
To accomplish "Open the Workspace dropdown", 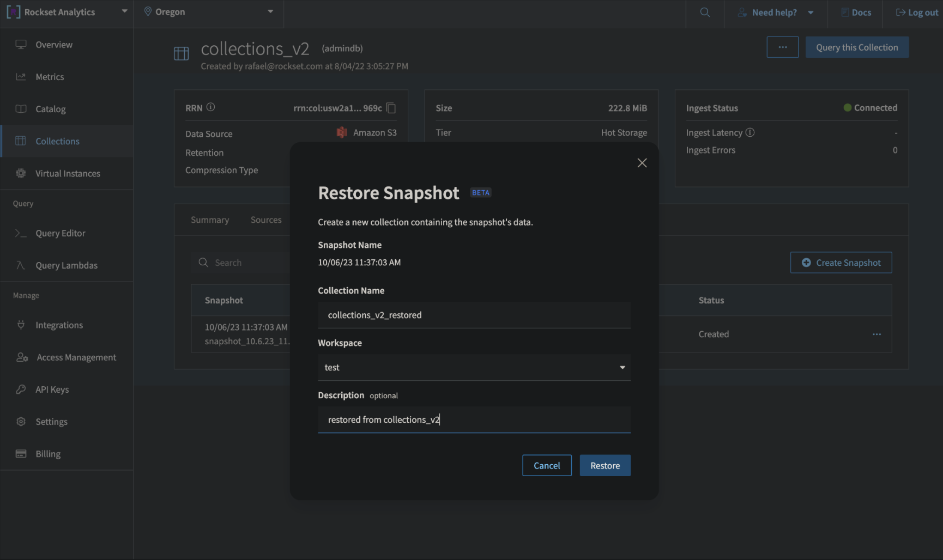I will [474, 368].
